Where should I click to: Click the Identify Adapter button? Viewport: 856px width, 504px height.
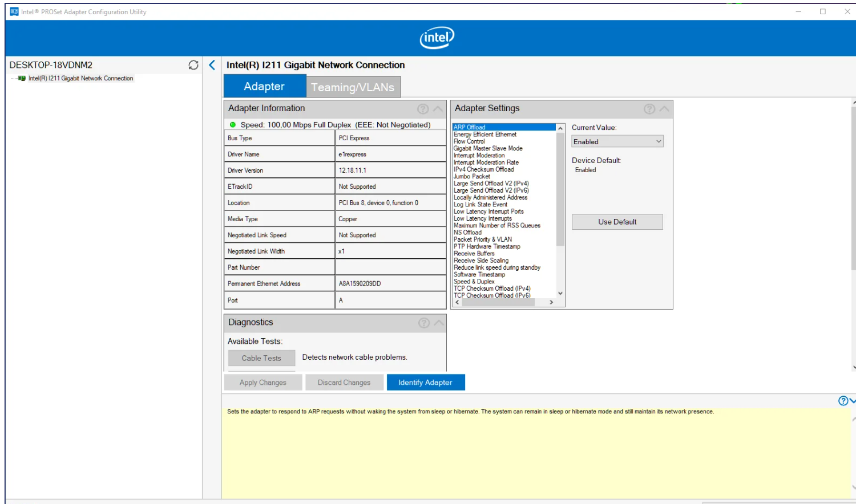(426, 383)
